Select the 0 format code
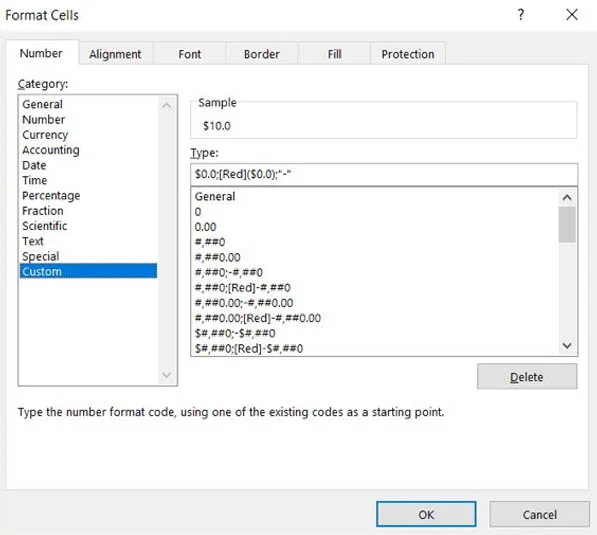 375,212
